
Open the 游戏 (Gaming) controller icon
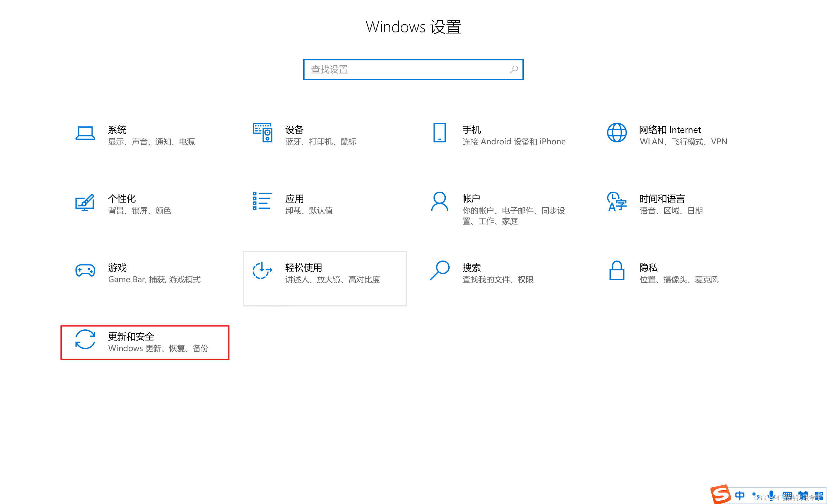click(x=85, y=271)
